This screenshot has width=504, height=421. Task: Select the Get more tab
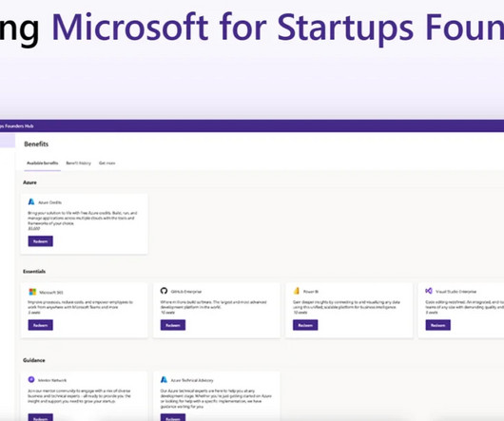coord(107,163)
